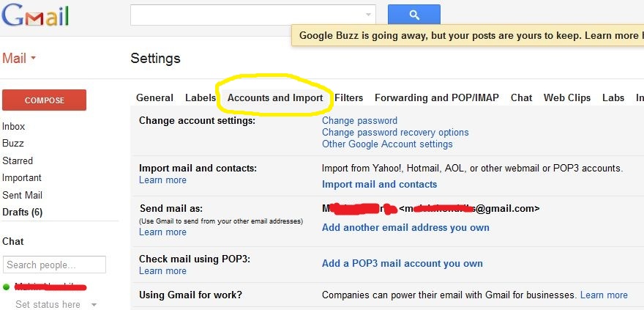The height and width of the screenshot is (310, 644).
Task: Go to the Filters tab
Action: tap(349, 97)
